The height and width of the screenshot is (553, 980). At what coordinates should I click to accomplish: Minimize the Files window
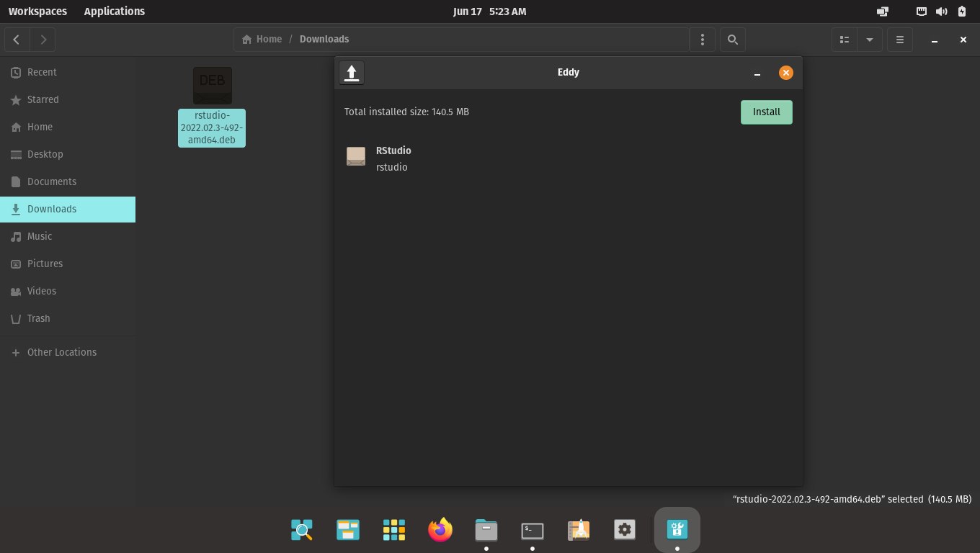coord(935,40)
